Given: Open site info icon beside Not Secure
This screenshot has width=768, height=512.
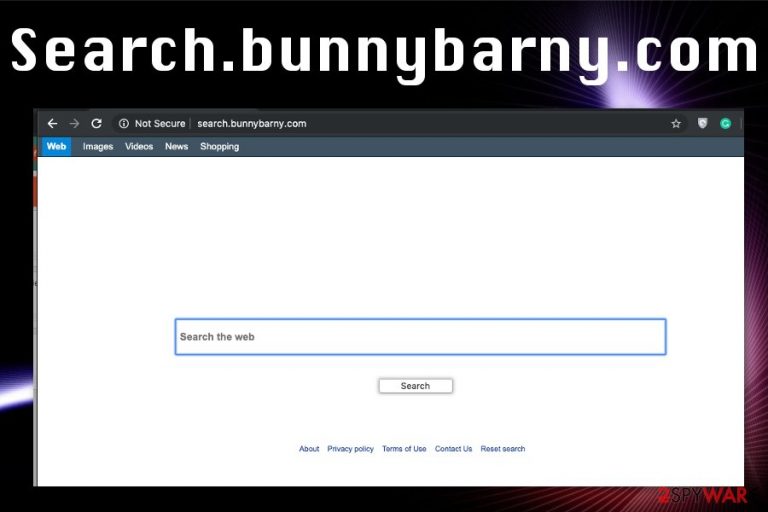Looking at the screenshot, I should pyautogui.click(x=124, y=123).
